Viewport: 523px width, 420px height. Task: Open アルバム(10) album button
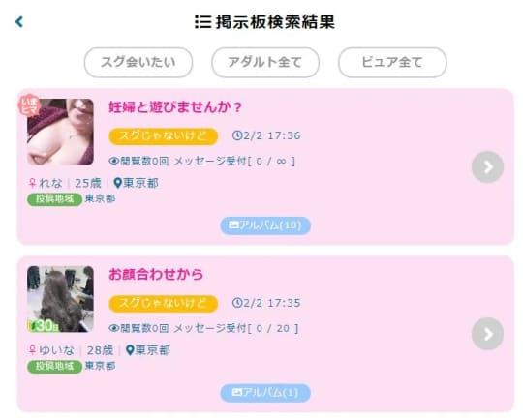tap(265, 225)
